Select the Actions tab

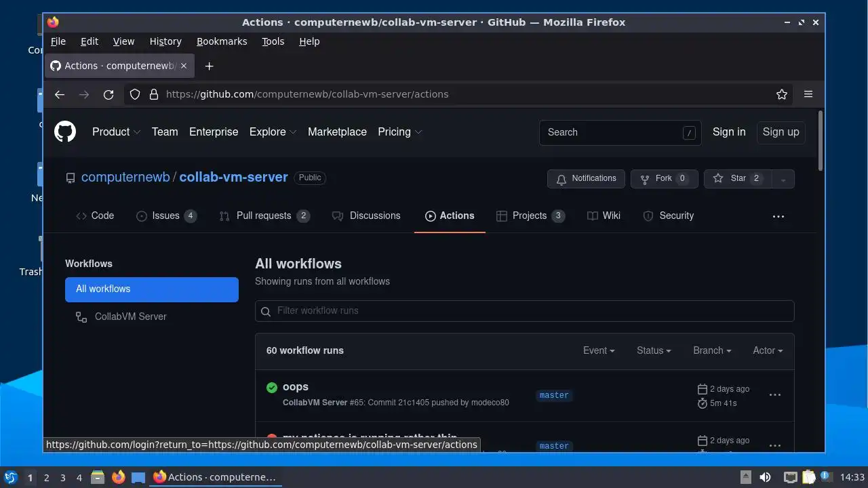(450, 216)
